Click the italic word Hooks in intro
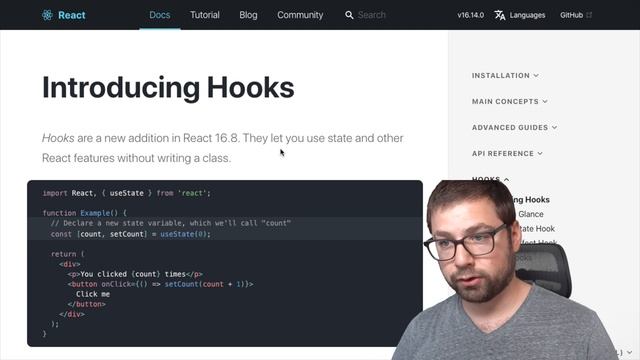Viewport: 640px width, 360px height. 58,138
